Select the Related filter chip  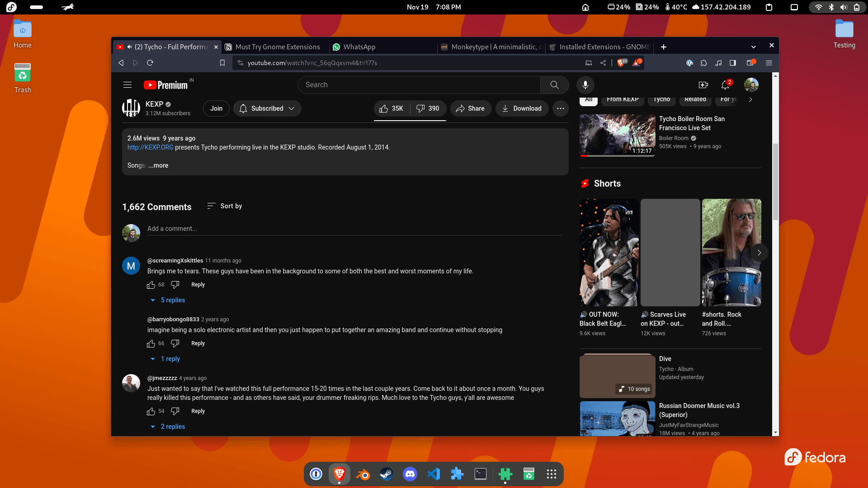pyautogui.click(x=695, y=100)
